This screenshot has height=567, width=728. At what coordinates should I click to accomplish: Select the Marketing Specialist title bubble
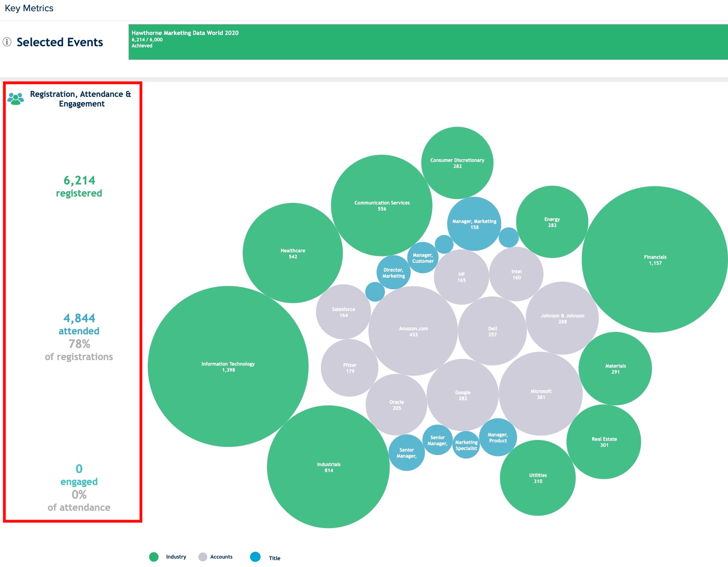coord(466,445)
